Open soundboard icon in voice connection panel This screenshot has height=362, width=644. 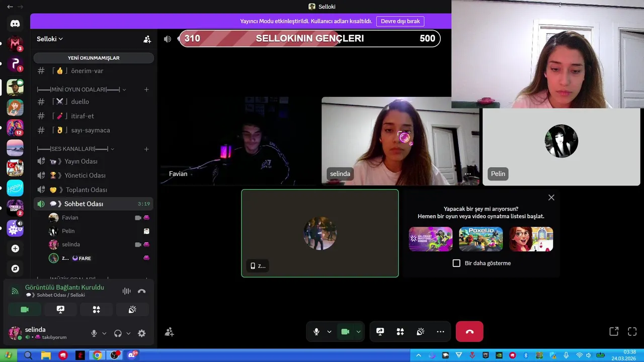(132, 310)
